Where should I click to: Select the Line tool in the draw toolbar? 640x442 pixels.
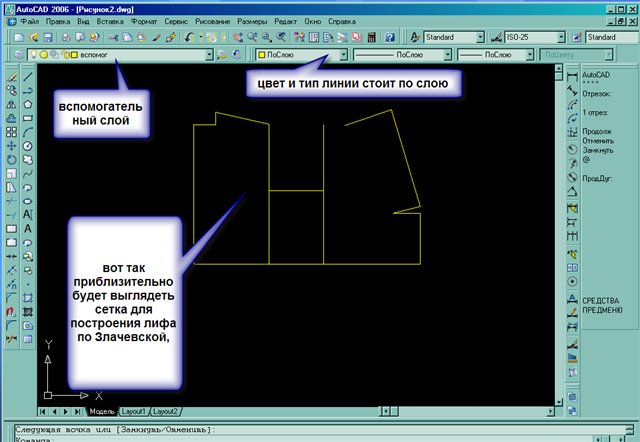(27, 76)
